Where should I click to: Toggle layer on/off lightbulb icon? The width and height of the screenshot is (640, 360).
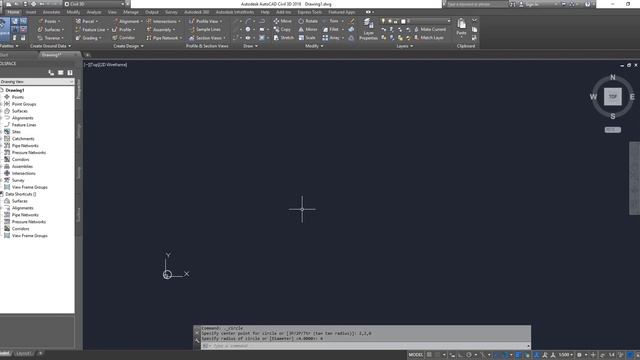(x=383, y=21)
